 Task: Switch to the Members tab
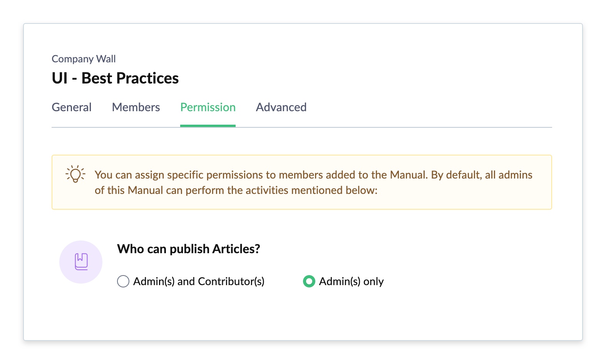click(x=136, y=107)
